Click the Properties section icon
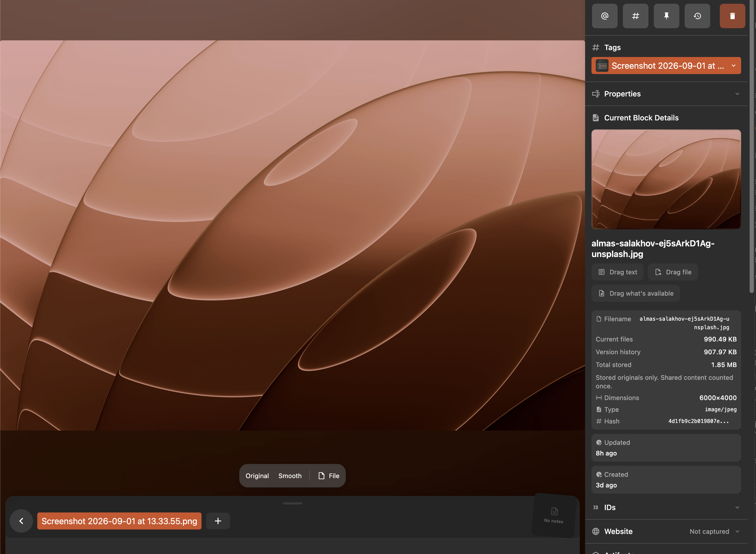Viewport: 756px width, 554px height. pyautogui.click(x=595, y=93)
